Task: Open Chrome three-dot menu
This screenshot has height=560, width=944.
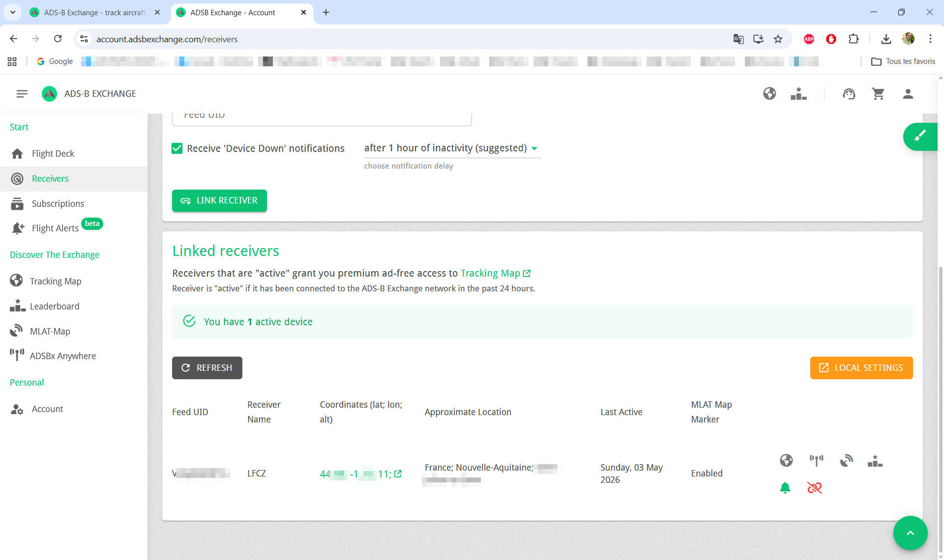Action: [x=930, y=39]
